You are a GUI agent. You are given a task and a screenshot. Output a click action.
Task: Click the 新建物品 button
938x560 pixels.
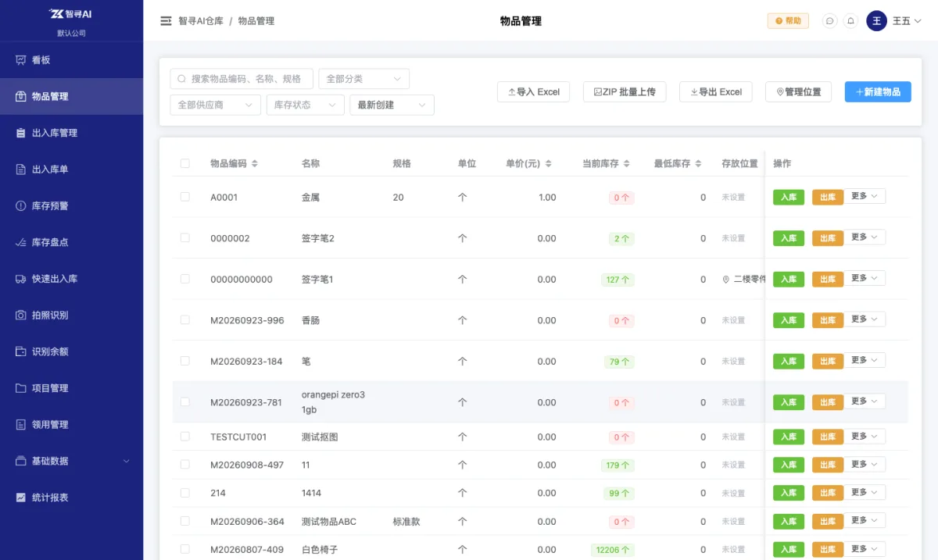tap(878, 91)
